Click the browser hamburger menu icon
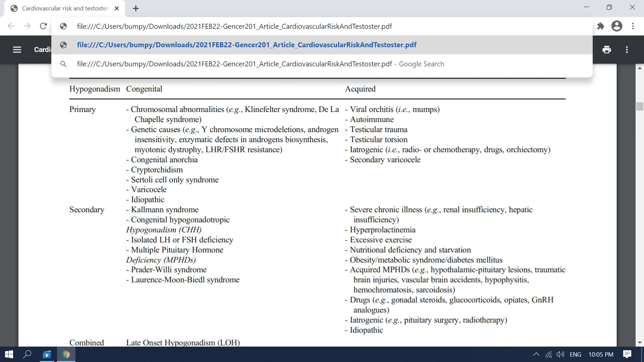644x362 pixels. [17, 50]
